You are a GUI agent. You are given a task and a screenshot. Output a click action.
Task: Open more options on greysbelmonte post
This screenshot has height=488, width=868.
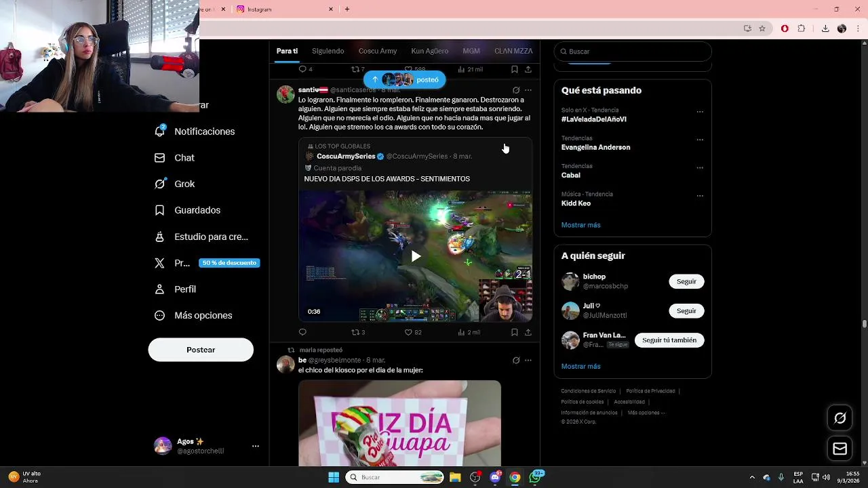coord(528,360)
